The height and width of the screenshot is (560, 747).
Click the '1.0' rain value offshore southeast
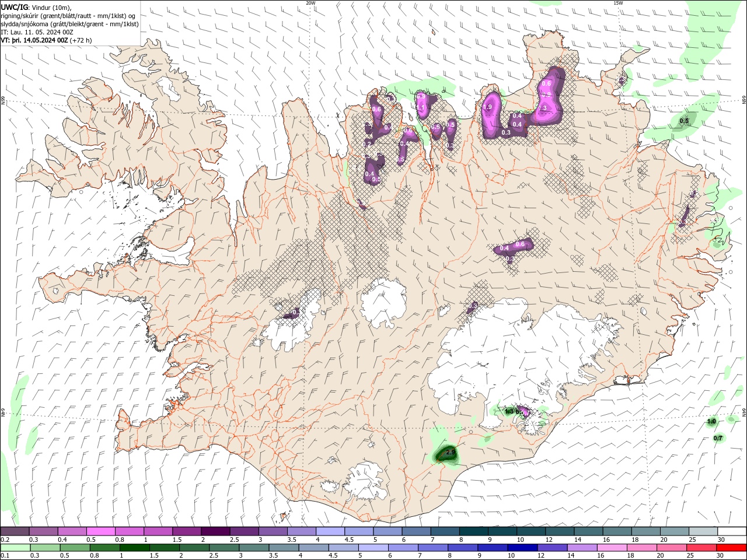pyautogui.click(x=711, y=421)
